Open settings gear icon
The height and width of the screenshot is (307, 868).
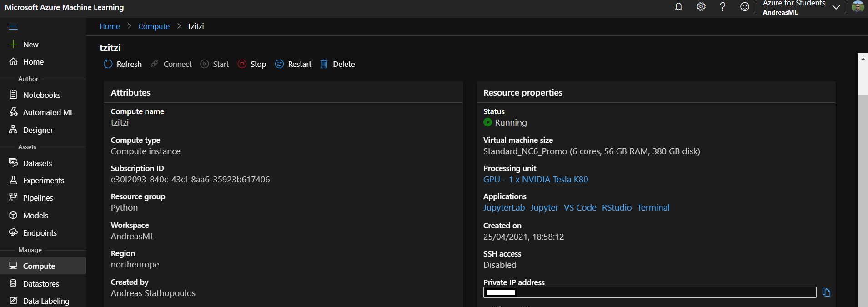coord(701,7)
